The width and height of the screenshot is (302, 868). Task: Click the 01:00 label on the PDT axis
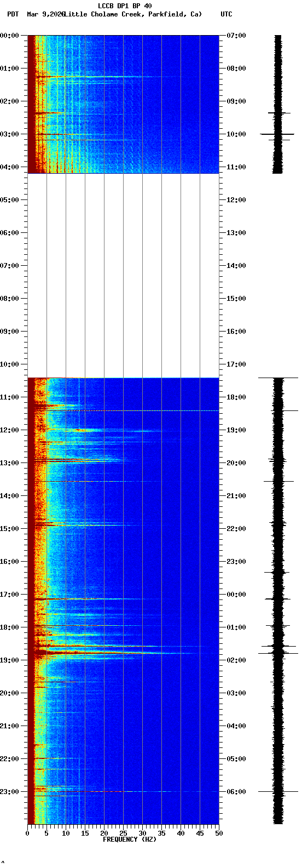pos(9,68)
